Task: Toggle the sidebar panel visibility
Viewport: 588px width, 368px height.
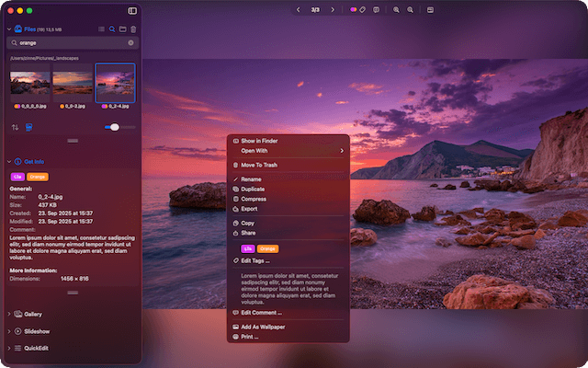Action: tap(132, 10)
